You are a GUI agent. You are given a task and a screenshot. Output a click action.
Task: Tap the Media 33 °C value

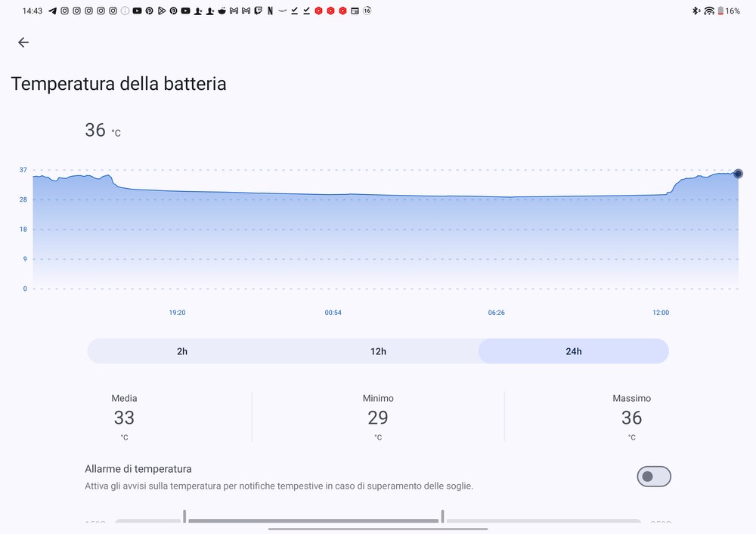coord(125,417)
